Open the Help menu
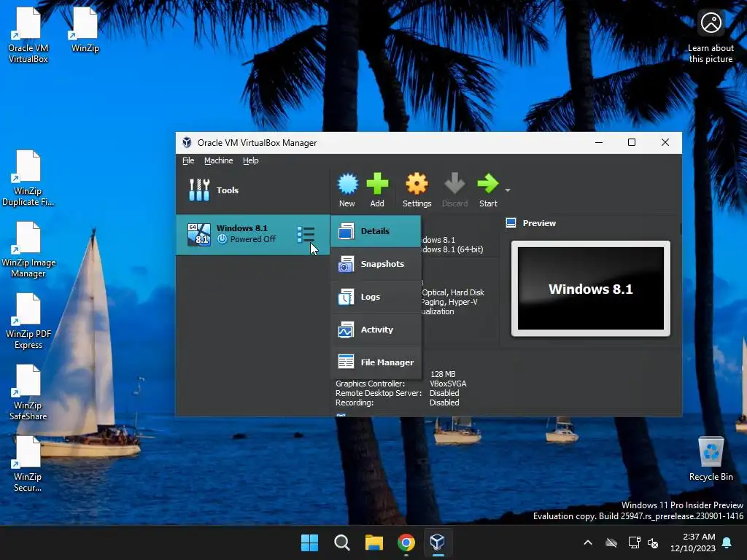 [x=251, y=160]
